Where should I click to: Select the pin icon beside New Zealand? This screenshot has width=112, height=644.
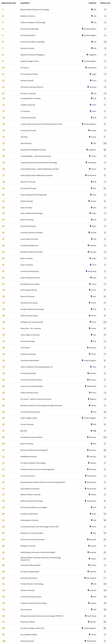click(x=85, y=578)
